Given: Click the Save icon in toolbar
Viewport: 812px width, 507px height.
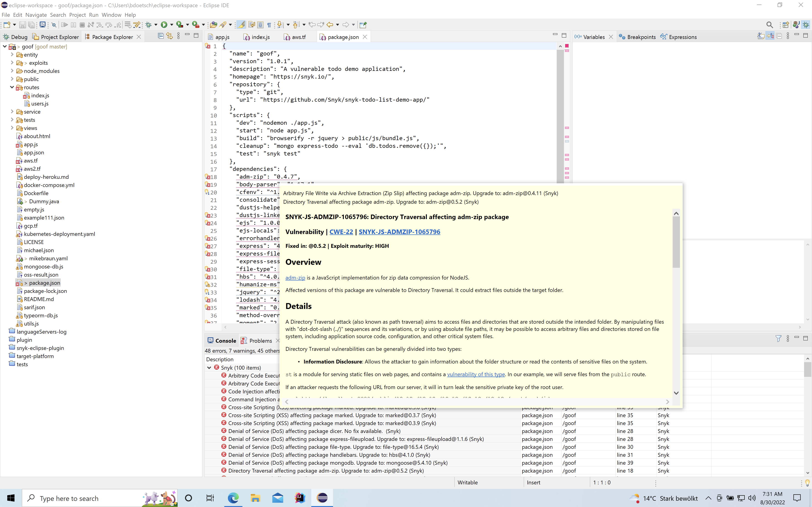Looking at the screenshot, I should 22,25.
